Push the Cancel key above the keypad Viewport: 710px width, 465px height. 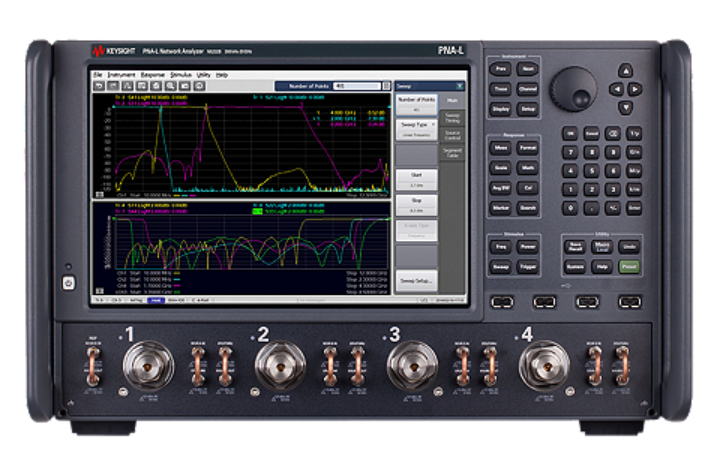coord(591,133)
